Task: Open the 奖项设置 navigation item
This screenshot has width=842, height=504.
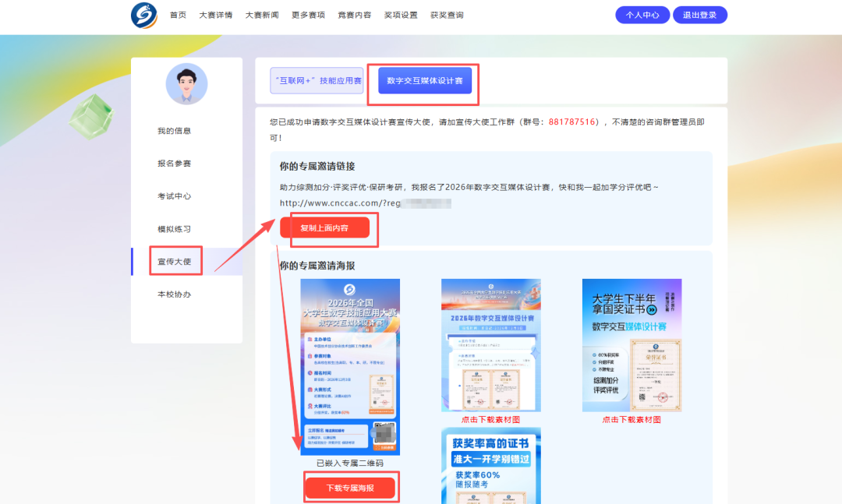Action: tap(400, 15)
